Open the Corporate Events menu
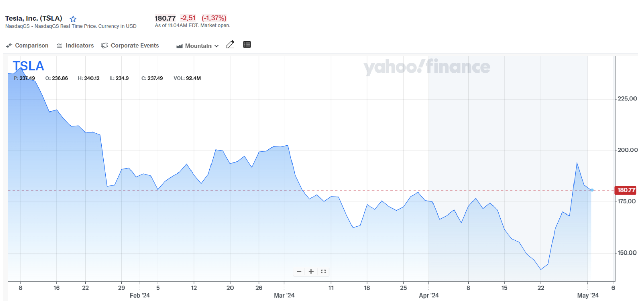644x305 pixels. tap(130, 45)
